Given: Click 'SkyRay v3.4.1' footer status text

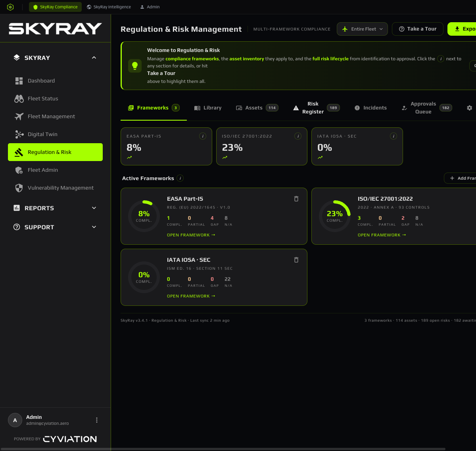Looking at the screenshot, I should (x=134, y=320).
